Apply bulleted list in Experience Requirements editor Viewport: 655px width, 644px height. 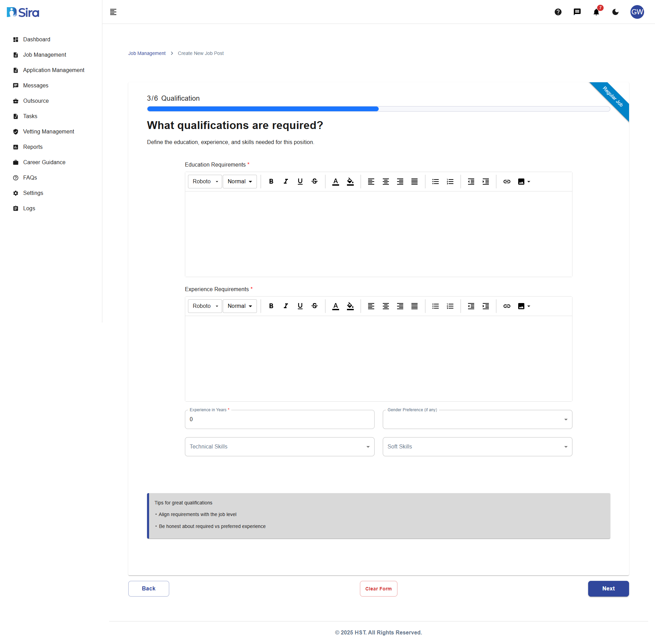pyautogui.click(x=436, y=306)
